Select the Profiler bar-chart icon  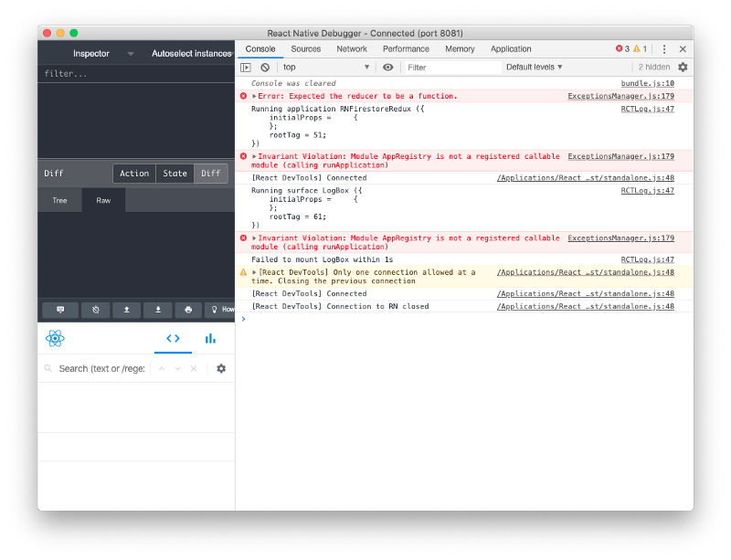point(211,338)
